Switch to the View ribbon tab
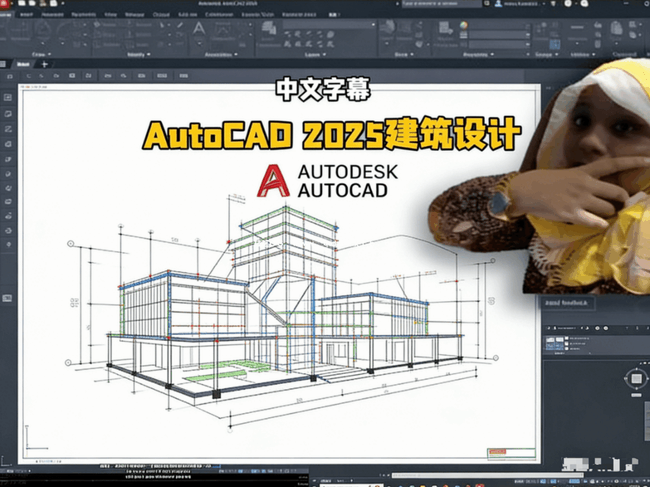This screenshot has height=487, width=650. (110, 15)
